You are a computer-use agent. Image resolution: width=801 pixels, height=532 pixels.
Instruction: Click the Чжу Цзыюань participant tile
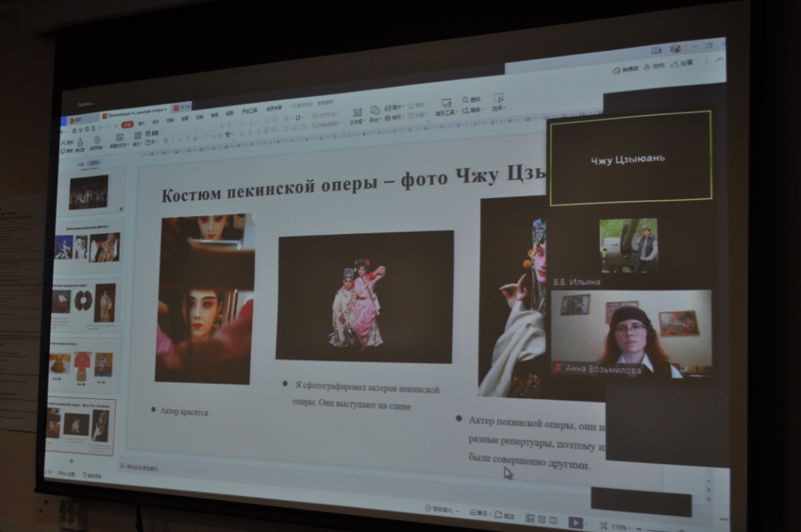(630, 159)
